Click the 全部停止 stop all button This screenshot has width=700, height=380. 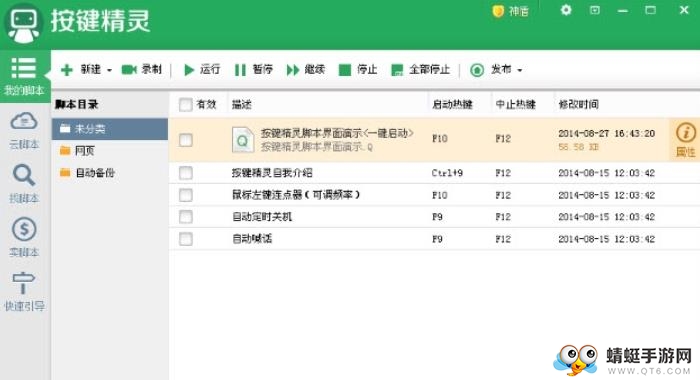click(x=421, y=70)
